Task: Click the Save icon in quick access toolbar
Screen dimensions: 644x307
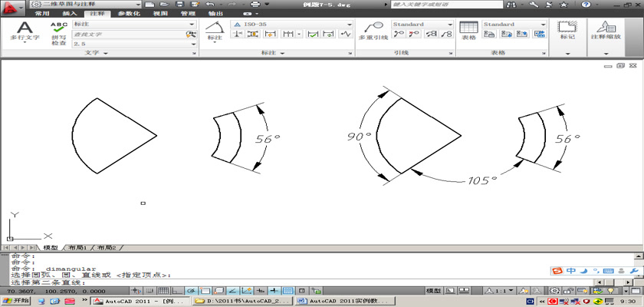Action: click(x=179, y=5)
